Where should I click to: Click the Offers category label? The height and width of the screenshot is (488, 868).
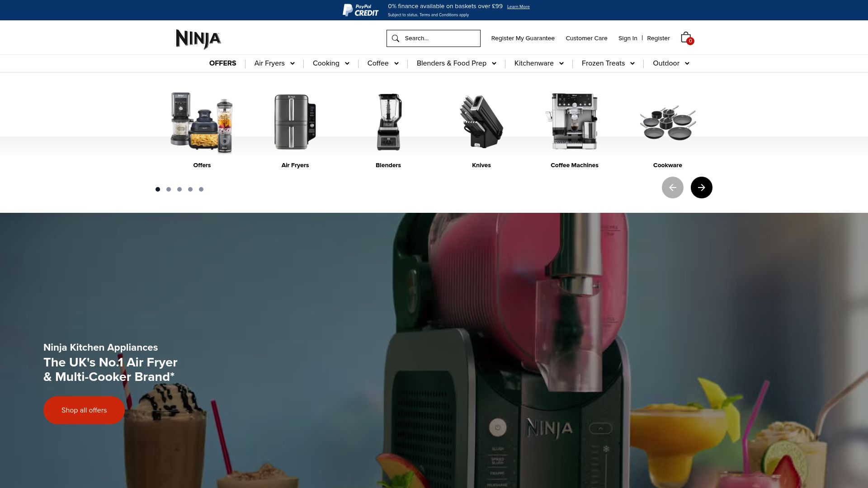[202, 165]
